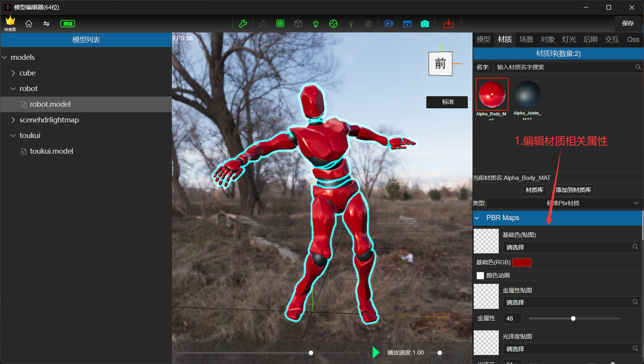
Task: Switch to the 材质 tab
Action: 505,39
